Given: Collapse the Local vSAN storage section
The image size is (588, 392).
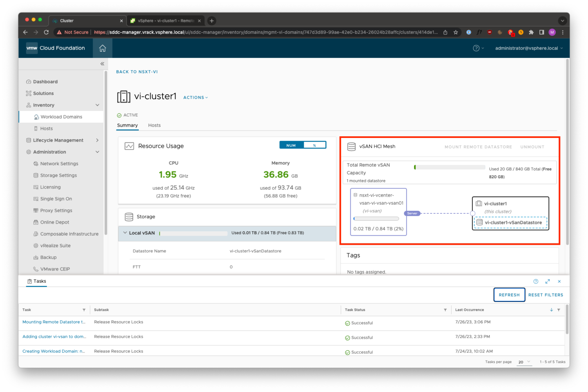Looking at the screenshot, I should click(125, 233).
